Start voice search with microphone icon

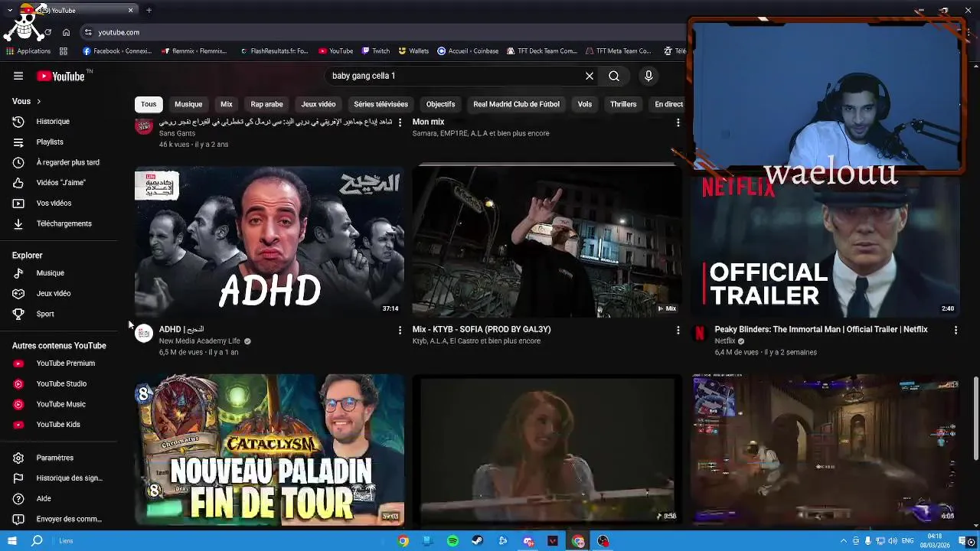click(x=648, y=76)
